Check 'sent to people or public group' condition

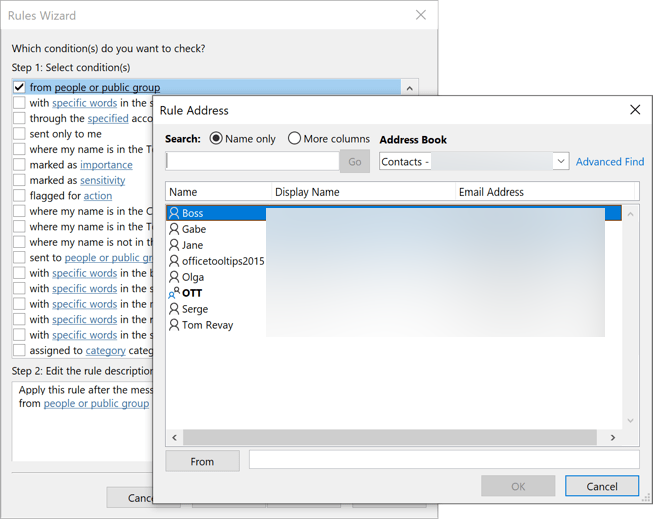19,257
